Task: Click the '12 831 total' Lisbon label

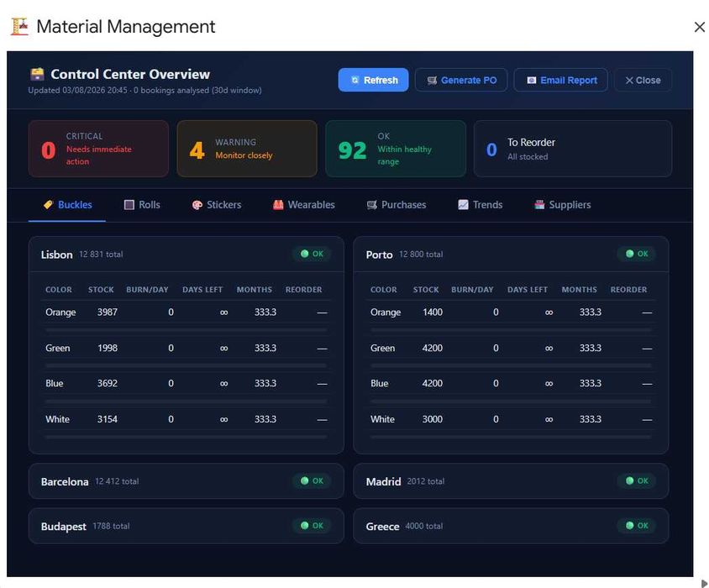Action: coord(101,255)
